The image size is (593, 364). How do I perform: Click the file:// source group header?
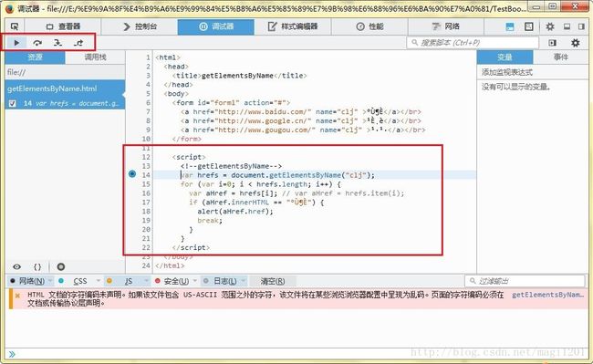pyautogui.click(x=65, y=72)
